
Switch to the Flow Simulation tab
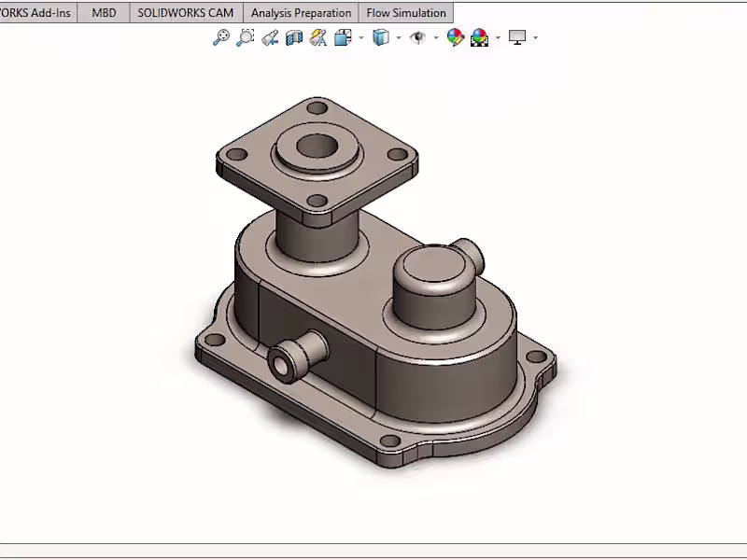[x=405, y=12]
